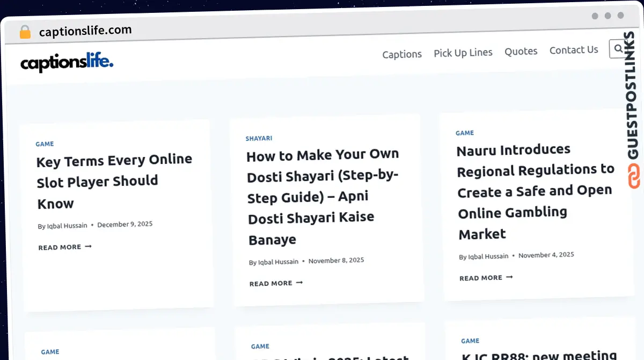Viewport: 644px width, 360px height.
Task: Click GAME category in bottom-left card
Action: 50,352
